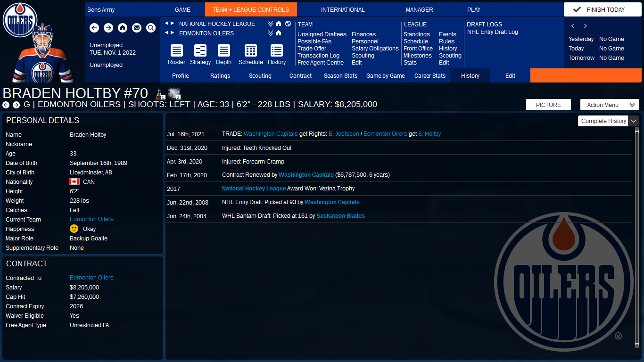Switch to the Game by Game tab
Viewport: 644px width, 362px height.
pos(385,75)
